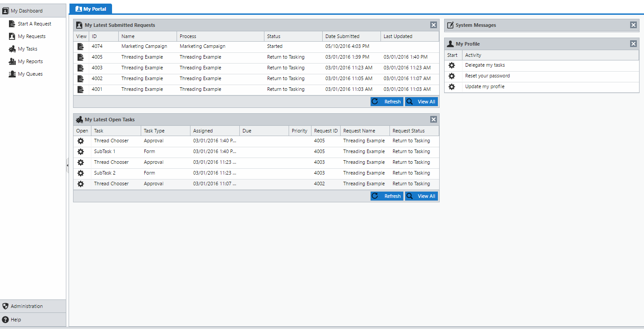Close the System Messages panel

[x=633, y=25]
